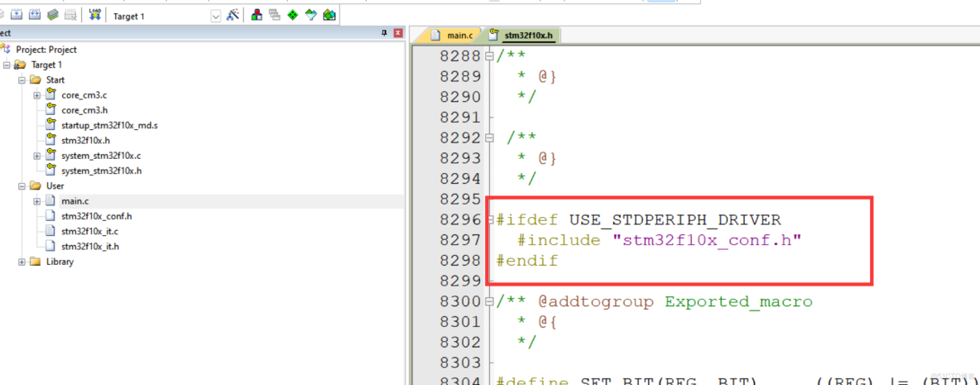Click the Library group folder icon
This screenshot has height=385, width=980.
[35, 262]
